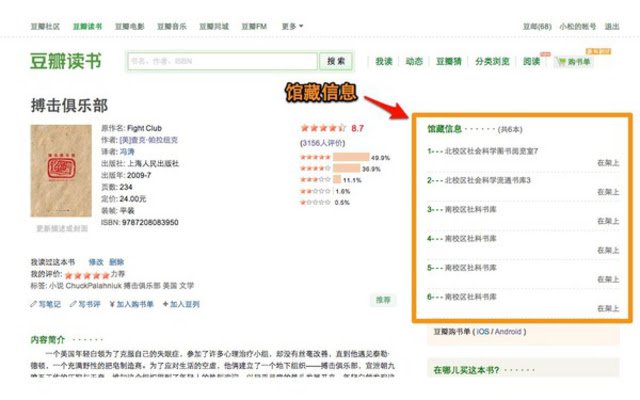
Task: Click the book title 搏击俱乐部
Action: click(x=69, y=106)
